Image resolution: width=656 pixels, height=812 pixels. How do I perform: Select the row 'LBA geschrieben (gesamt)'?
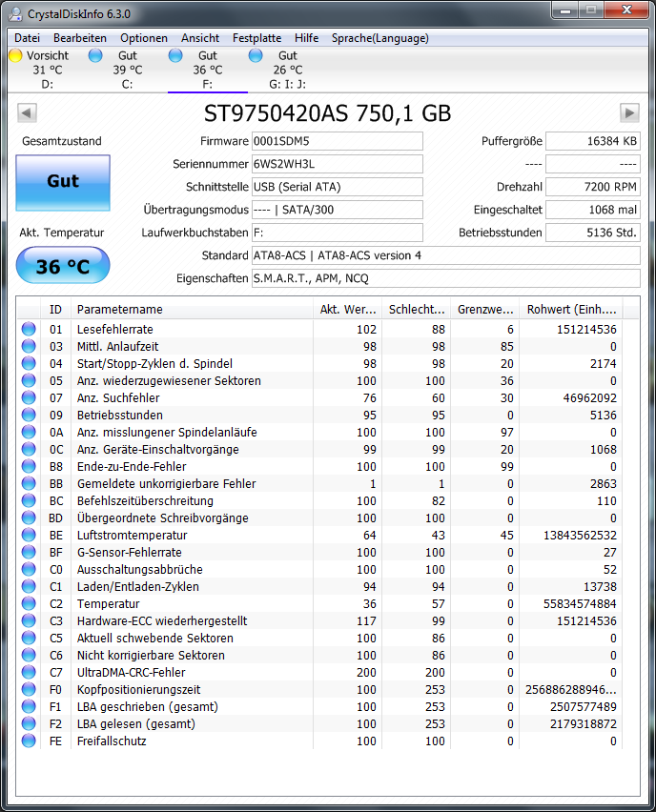[319, 706]
